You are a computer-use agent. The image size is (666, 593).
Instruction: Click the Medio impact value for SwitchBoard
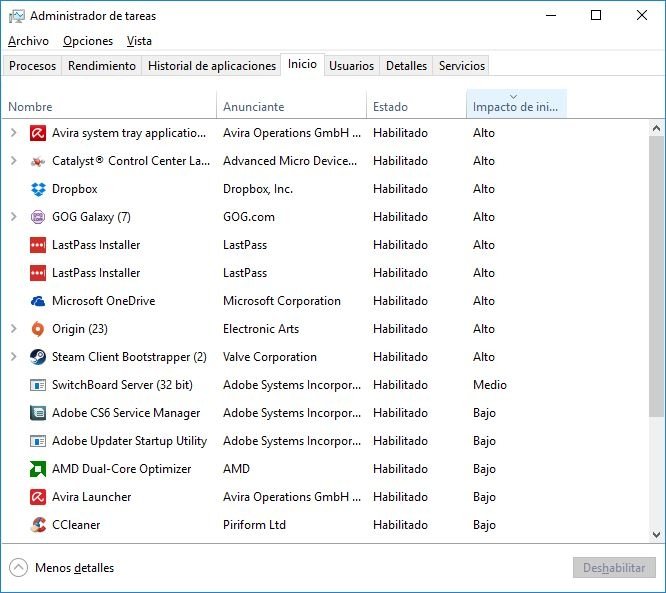[x=490, y=385]
